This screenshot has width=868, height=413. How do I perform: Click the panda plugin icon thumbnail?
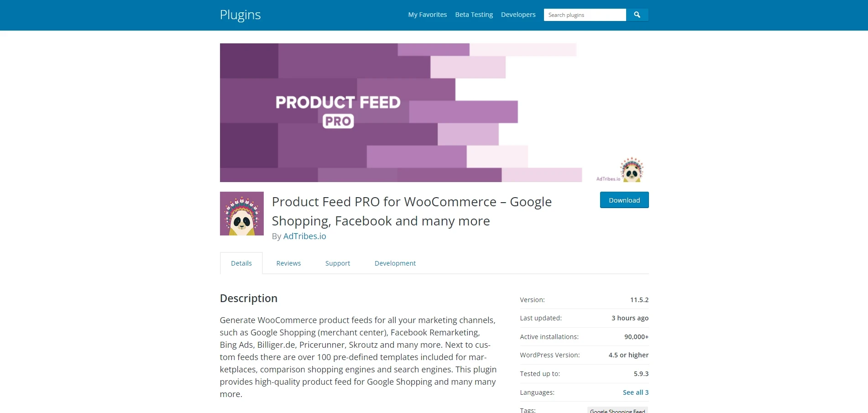tap(242, 214)
